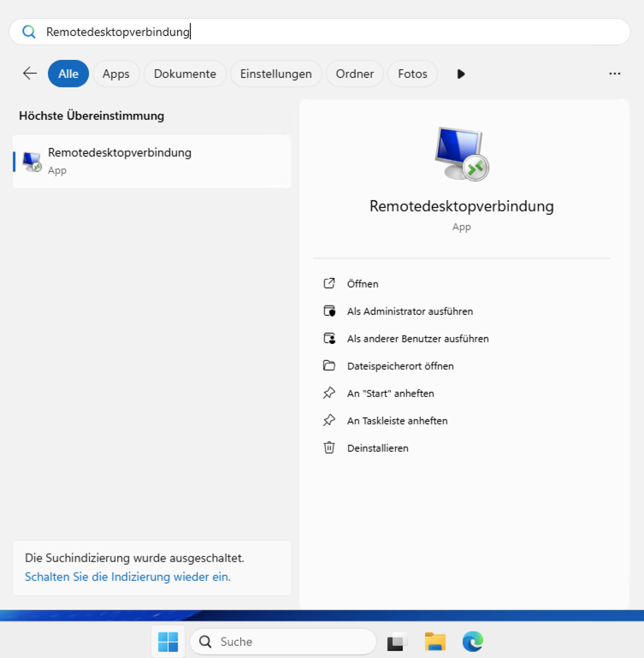Open the three-dot options menu

[614, 74]
